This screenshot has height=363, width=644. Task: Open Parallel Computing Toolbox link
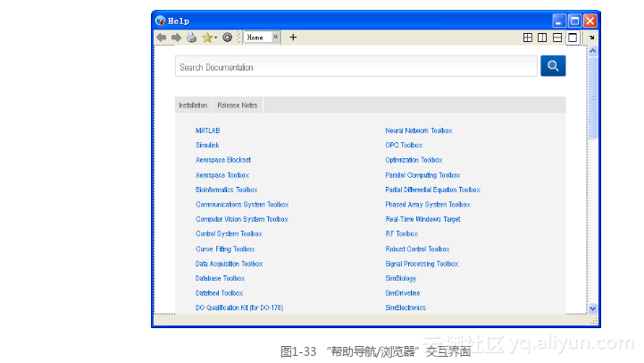pyautogui.click(x=422, y=175)
